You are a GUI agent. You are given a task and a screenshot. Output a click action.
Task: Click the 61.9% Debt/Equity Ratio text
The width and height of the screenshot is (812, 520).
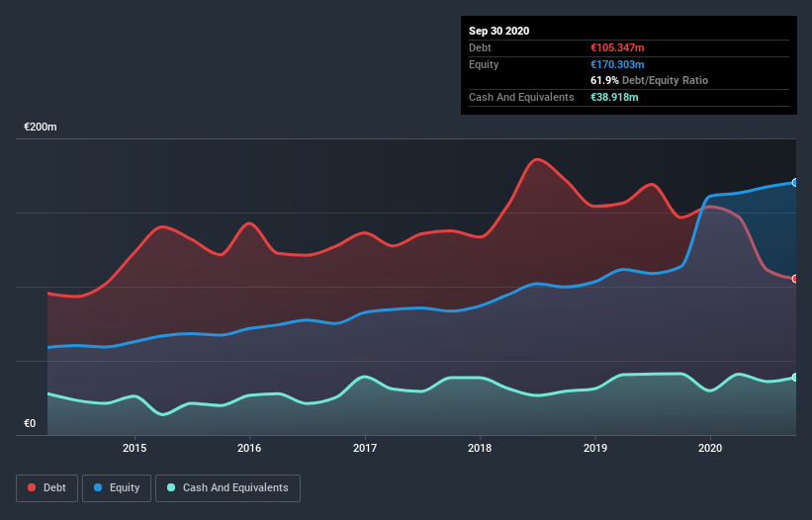point(650,80)
